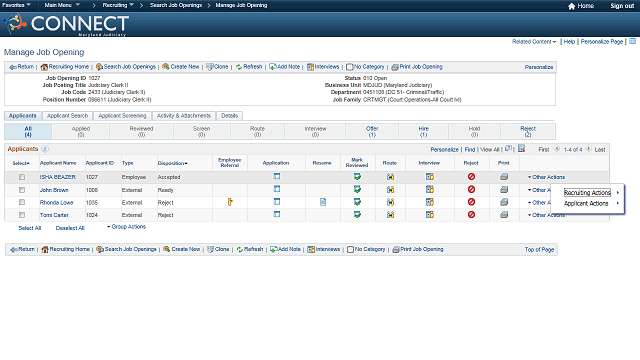Reject applicant John Brown

pyautogui.click(x=471, y=189)
